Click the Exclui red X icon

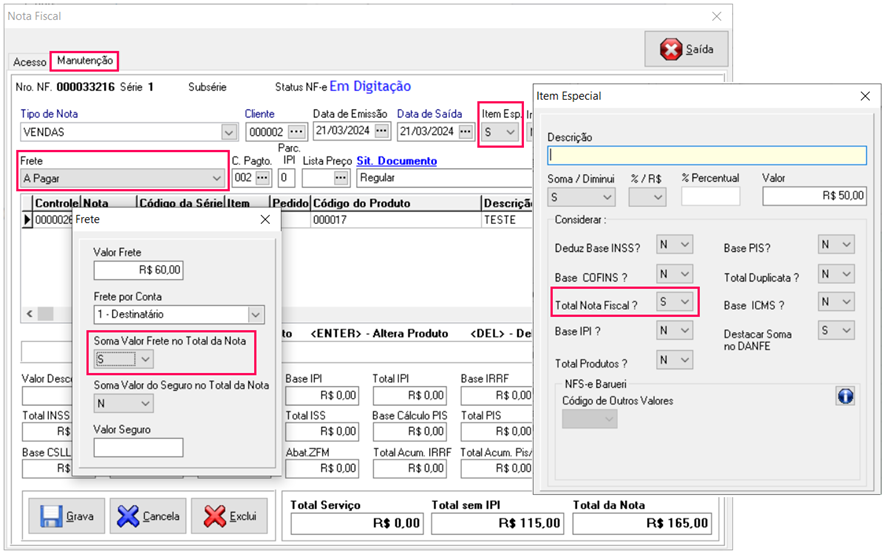coord(214,516)
